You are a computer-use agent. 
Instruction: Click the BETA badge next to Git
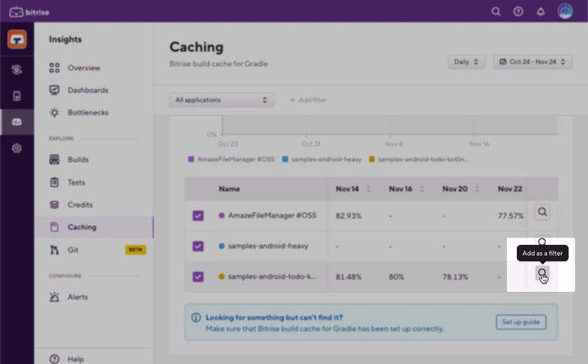[135, 250]
